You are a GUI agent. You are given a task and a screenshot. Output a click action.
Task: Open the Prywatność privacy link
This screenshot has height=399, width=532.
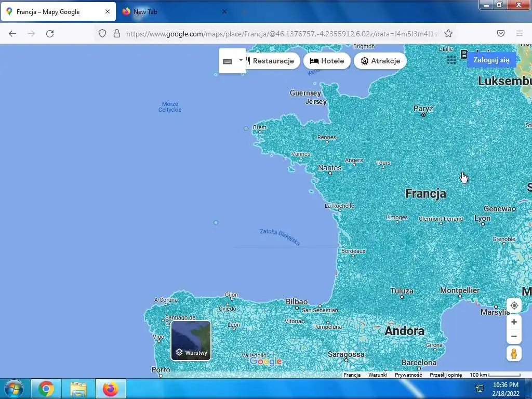point(408,375)
